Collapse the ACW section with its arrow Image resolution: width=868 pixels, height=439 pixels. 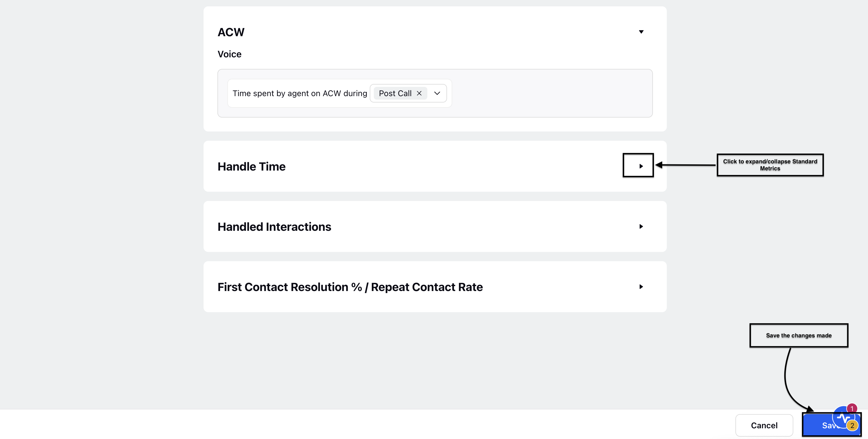(641, 32)
